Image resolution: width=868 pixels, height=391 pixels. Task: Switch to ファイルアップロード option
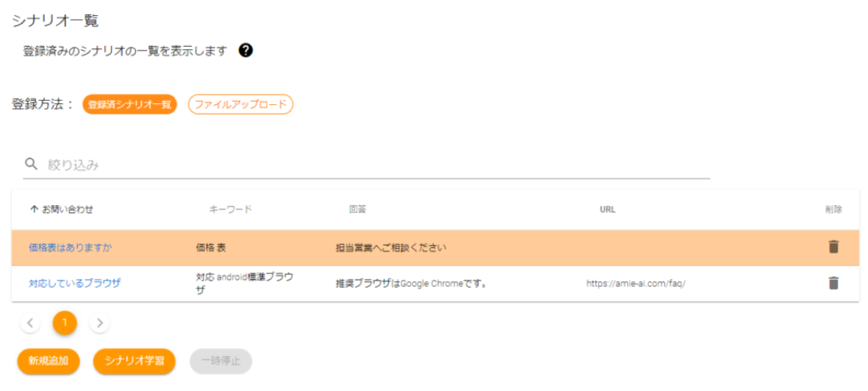(241, 105)
